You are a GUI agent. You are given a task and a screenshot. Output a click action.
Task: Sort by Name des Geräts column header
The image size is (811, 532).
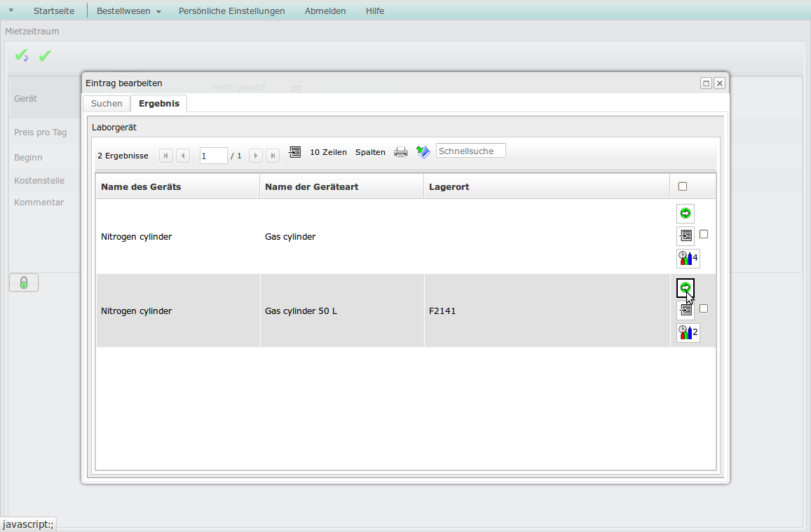pyautogui.click(x=141, y=187)
